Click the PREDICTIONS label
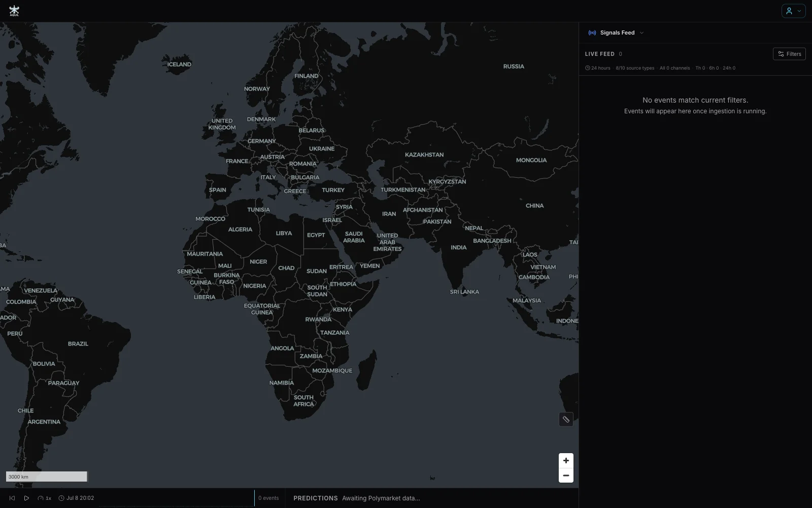812x508 pixels. click(315, 498)
